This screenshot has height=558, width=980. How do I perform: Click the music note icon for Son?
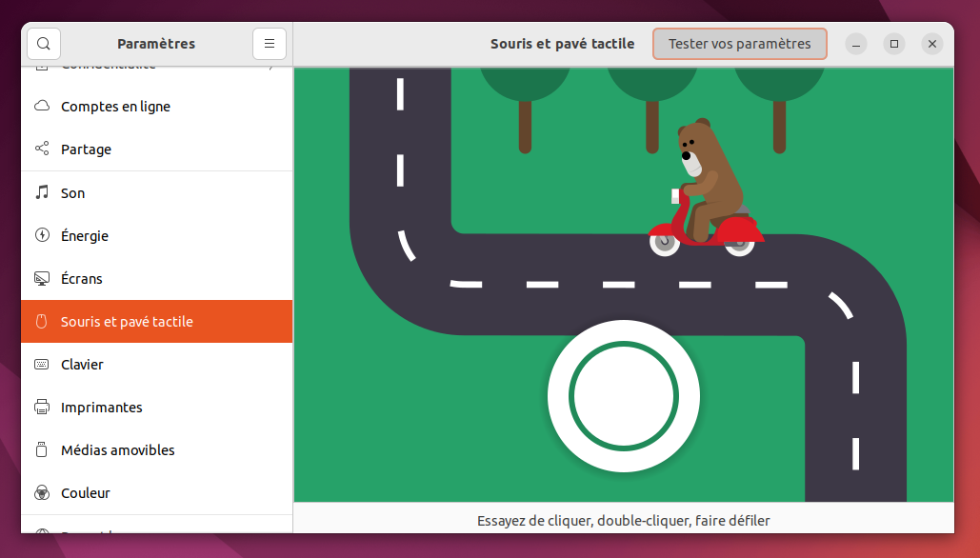(x=42, y=192)
